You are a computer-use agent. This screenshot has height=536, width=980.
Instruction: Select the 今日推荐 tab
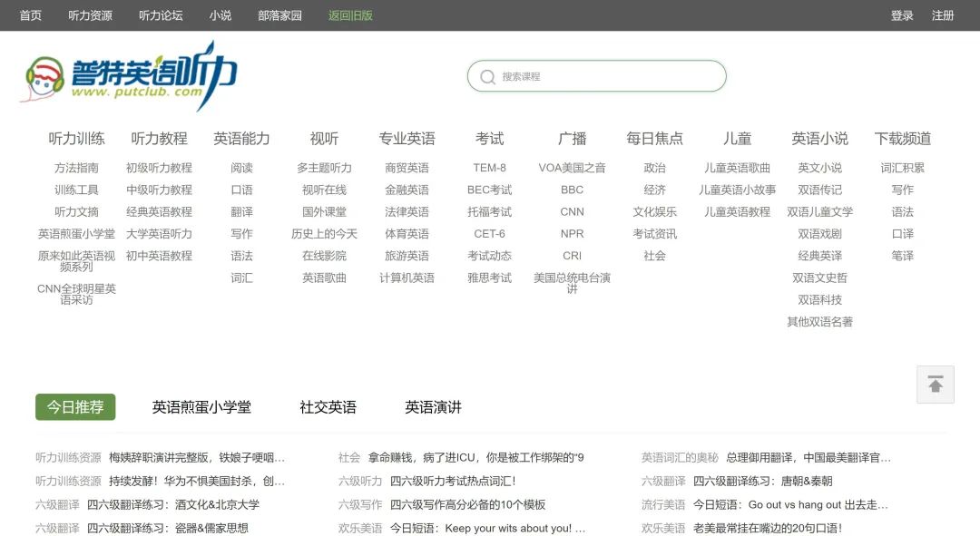click(x=75, y=407)
